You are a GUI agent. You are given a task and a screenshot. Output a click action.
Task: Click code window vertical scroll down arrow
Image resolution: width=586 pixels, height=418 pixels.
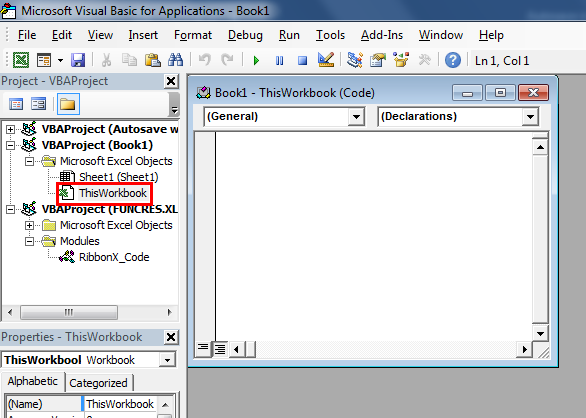[540, 334]
